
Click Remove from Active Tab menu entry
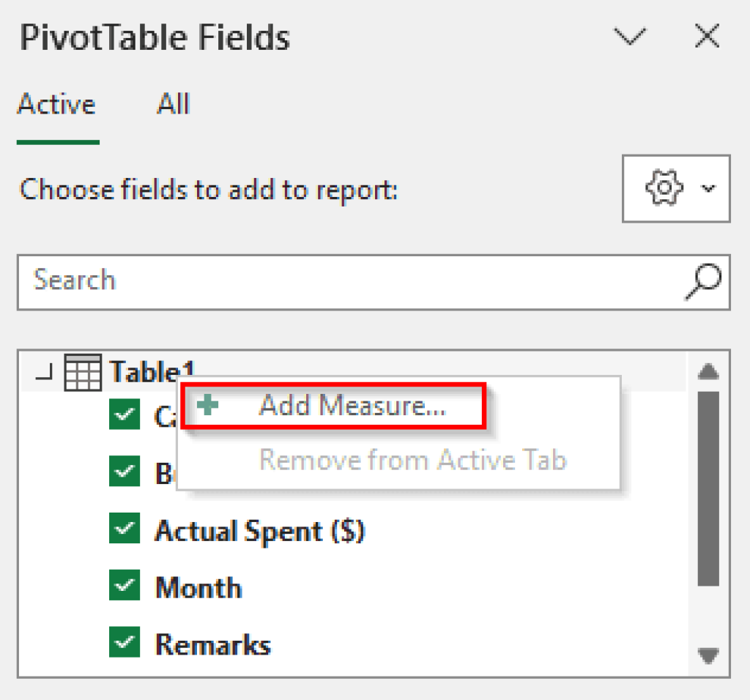pyautogui.click(x=413, y=460)
